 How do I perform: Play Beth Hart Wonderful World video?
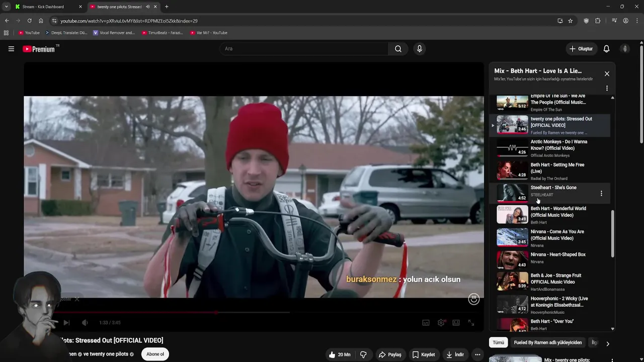point(550,215)
